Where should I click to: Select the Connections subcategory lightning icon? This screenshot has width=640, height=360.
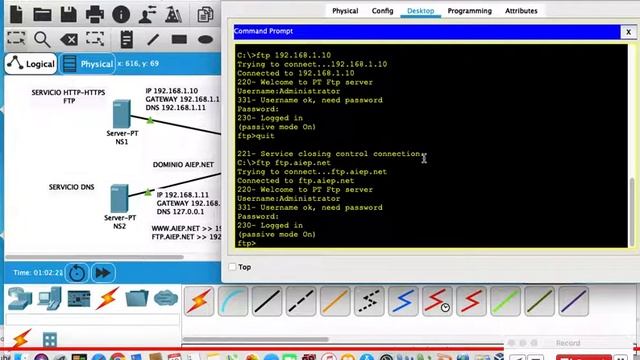coord(21,338)
